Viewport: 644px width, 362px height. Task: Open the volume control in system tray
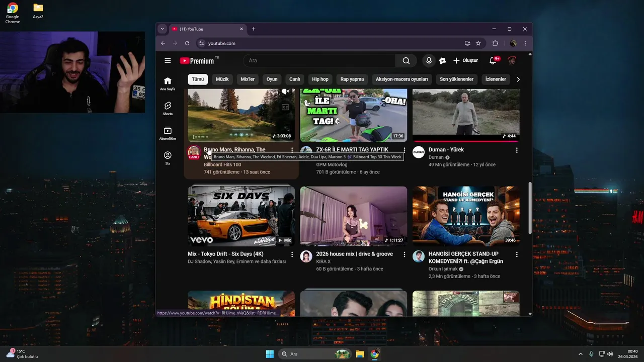tap(610, 354)
